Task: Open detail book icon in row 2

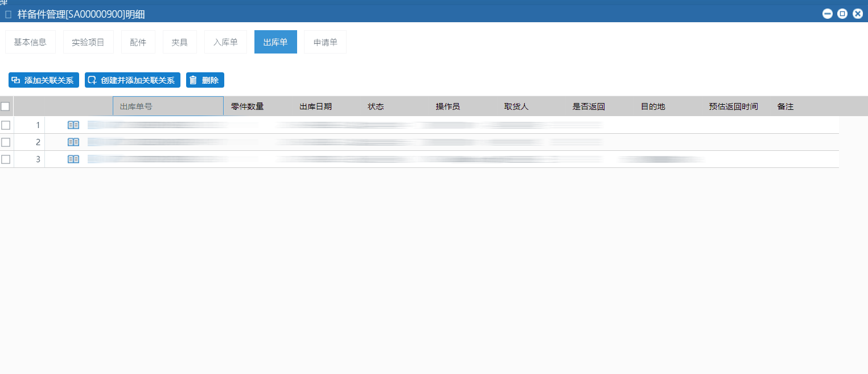Action: [73, 142]
